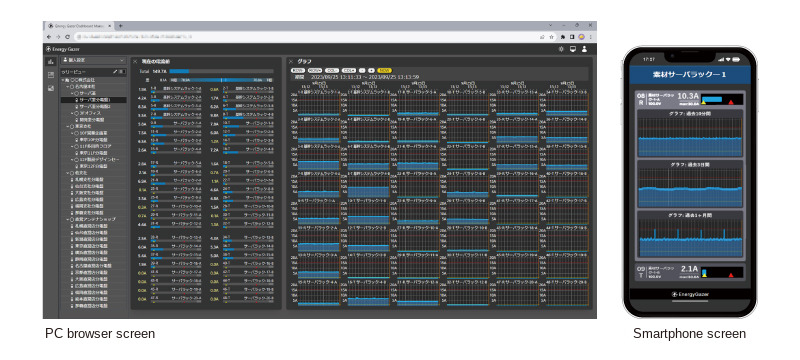
Task: Click the 10.3A gauge bar on the phone
Action: coord(722,99)
